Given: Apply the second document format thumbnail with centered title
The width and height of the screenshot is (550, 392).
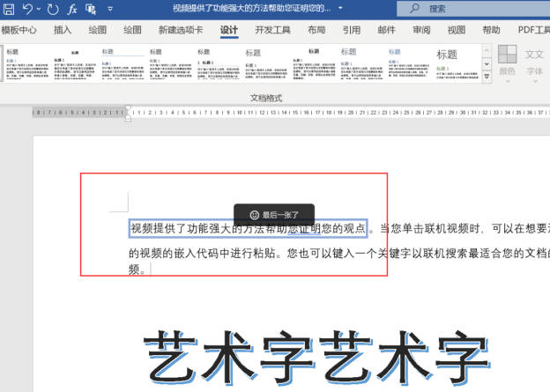Looking at the screenshot, I should (x=75, y=63).
